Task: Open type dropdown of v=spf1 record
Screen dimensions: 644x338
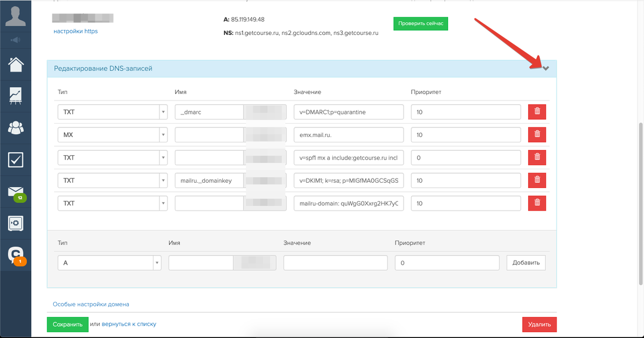Action: [x=112, y=157]
